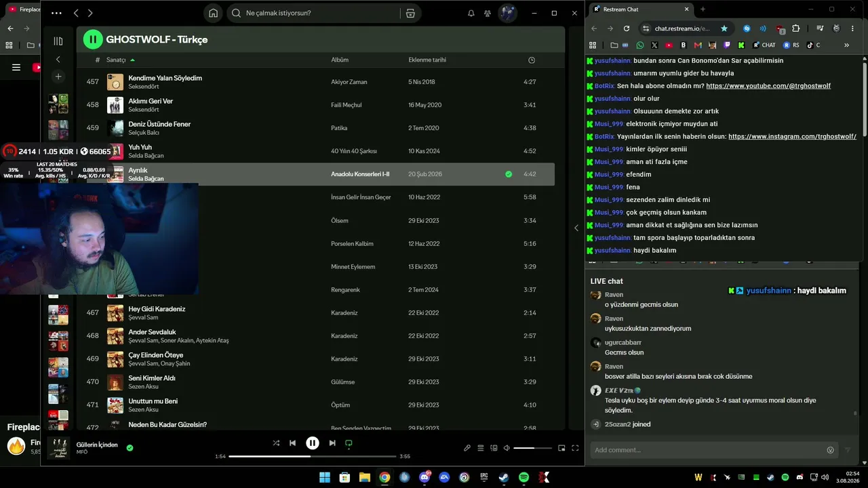Viewport: 868px width, 488px height.
Task: Open the Chrome three-dot menu
Action: pyautogui.click(x=853, y=28)
